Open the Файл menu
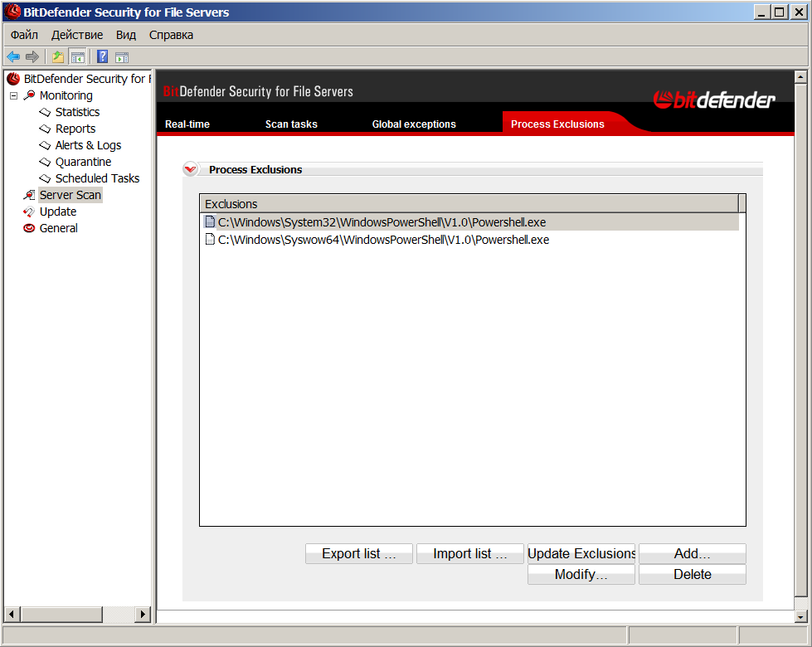Image resolution: width=812 pixels, height=647 pixels. click(x=24, y=35)
